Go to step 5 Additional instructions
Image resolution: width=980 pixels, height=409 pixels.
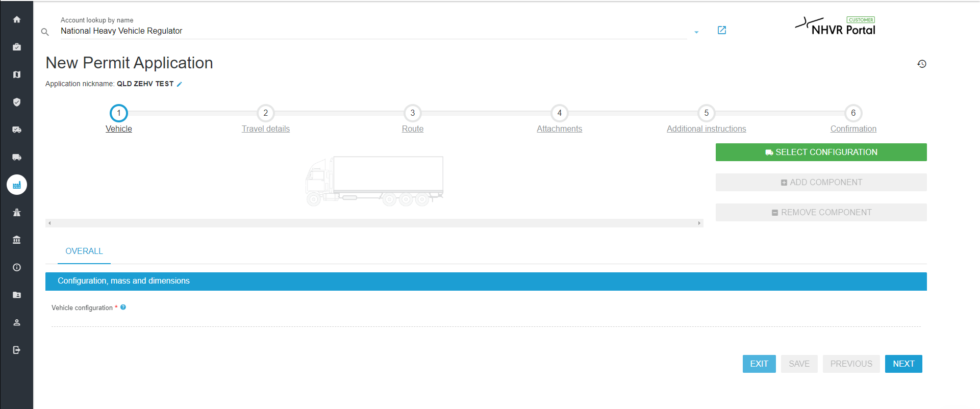tap(707, 119)
